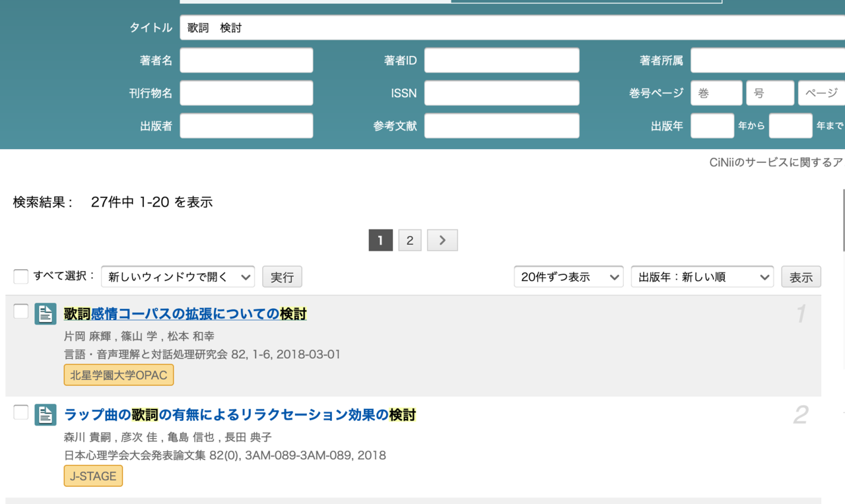Viewport: 845px width, 504px height.
Task: Focus the 出版者 input field
Action: [x=246, y=126]
